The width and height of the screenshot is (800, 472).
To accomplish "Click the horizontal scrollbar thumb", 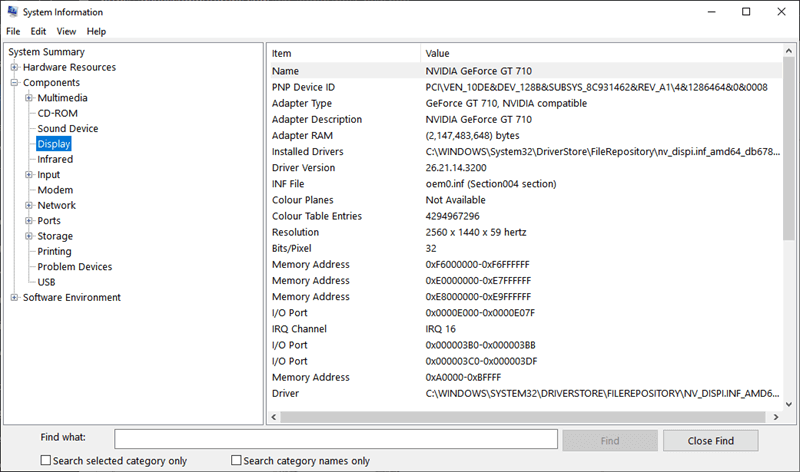I will tap(522, 417).
